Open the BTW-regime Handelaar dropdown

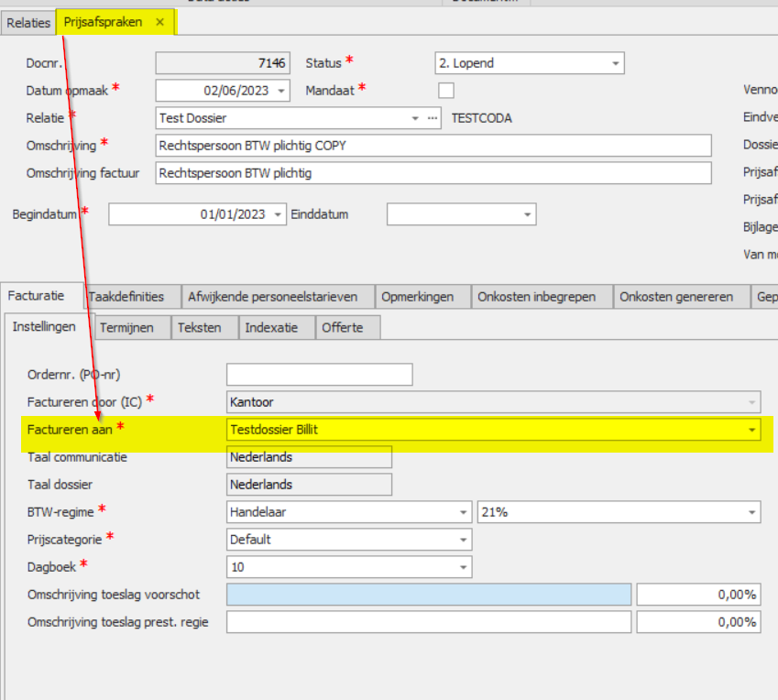[463, 512]
